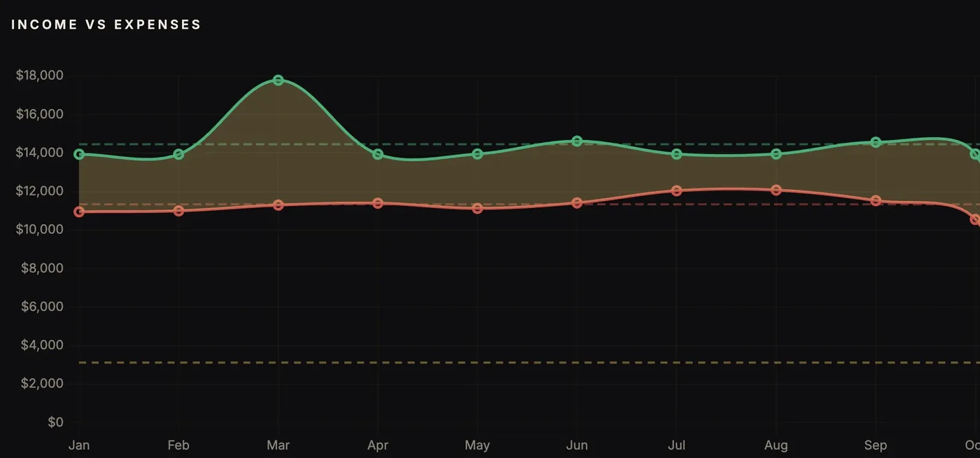Viewport: 980px width, 458px height.
Task: Click the green income point for July
Action: [676, 154]
